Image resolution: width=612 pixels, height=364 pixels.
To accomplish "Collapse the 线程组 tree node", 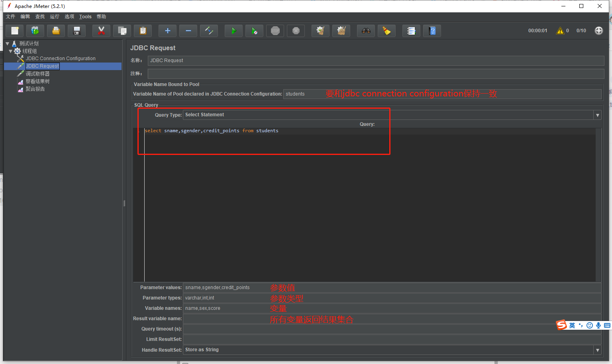I will pyautogui.click(x=11, y=51).
